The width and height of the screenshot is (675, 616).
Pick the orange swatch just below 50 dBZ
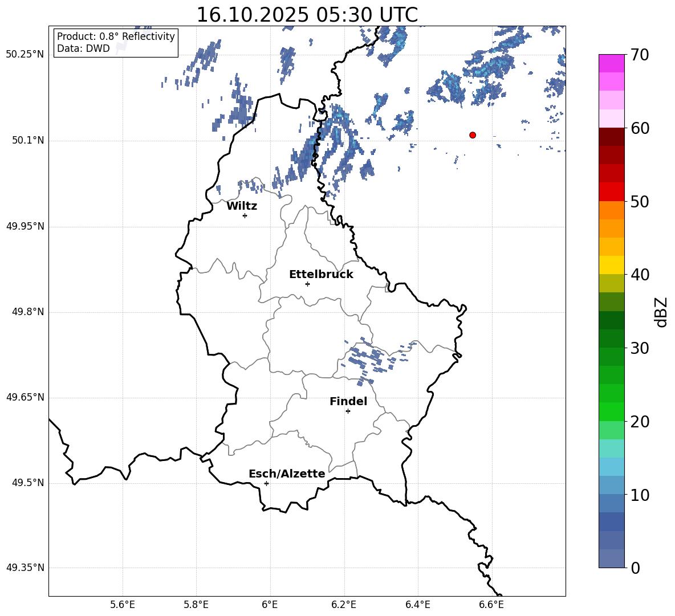coord(612,210)
